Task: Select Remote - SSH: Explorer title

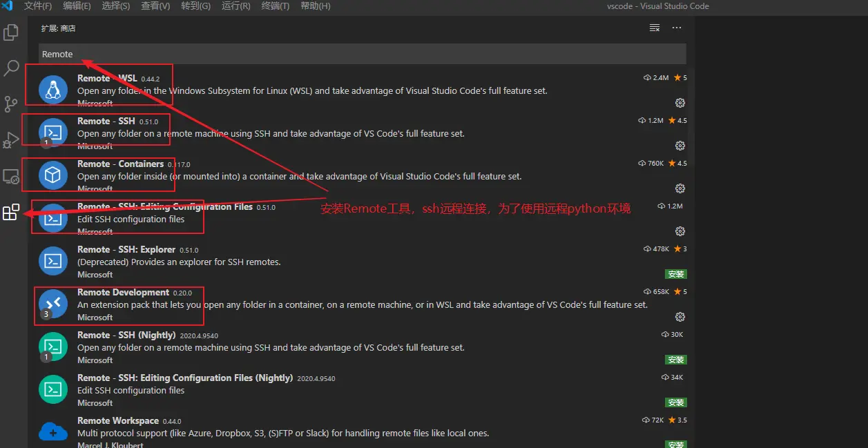Action: [126, 249]
